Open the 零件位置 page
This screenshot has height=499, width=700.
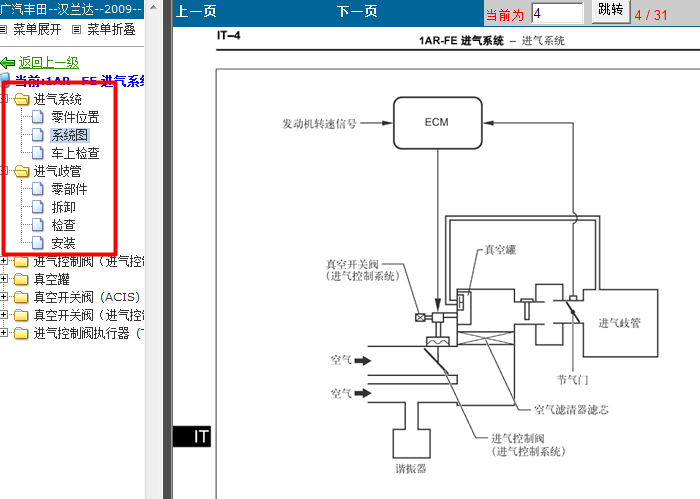point(75,117)
